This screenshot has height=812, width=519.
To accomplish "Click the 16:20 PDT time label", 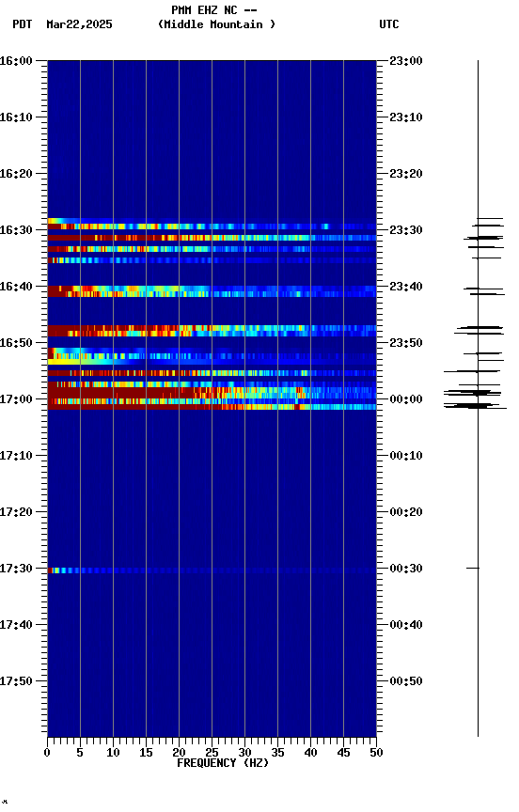I will (16, 174).
